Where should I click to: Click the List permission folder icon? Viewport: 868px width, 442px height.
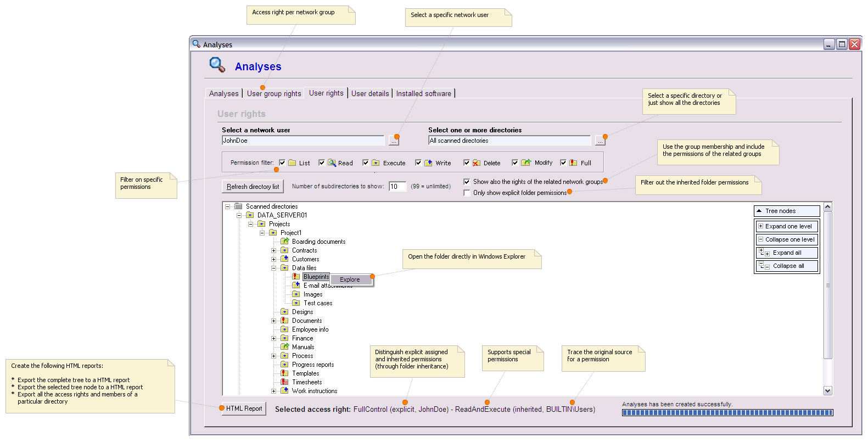pyautogui.click(x=292, y=163)
